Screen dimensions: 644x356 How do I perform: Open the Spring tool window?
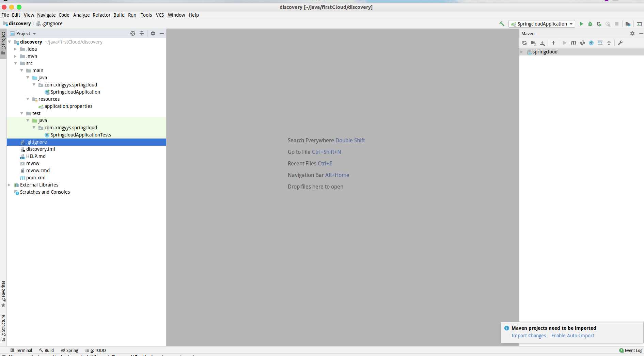(x=69, y=350)
